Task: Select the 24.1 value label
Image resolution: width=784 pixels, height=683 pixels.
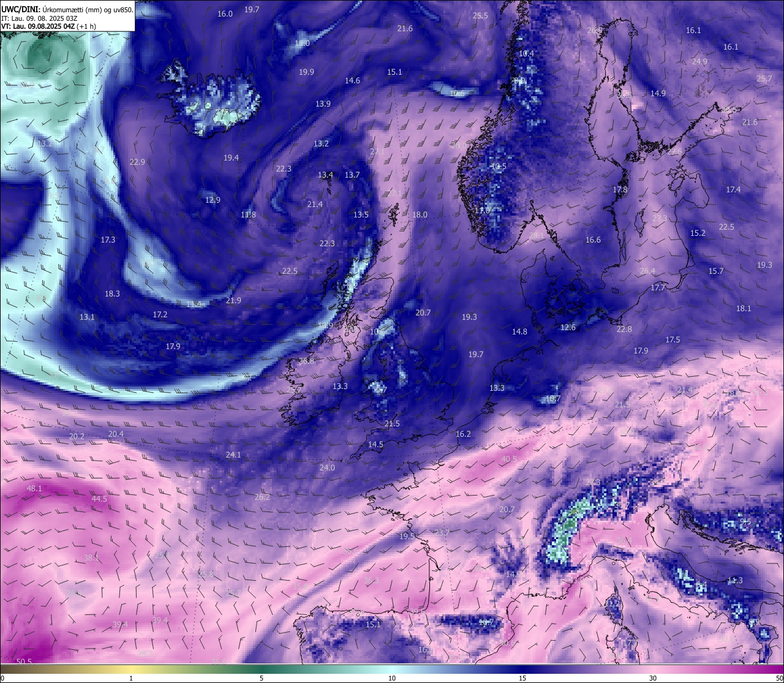Action: click(233, 455)
